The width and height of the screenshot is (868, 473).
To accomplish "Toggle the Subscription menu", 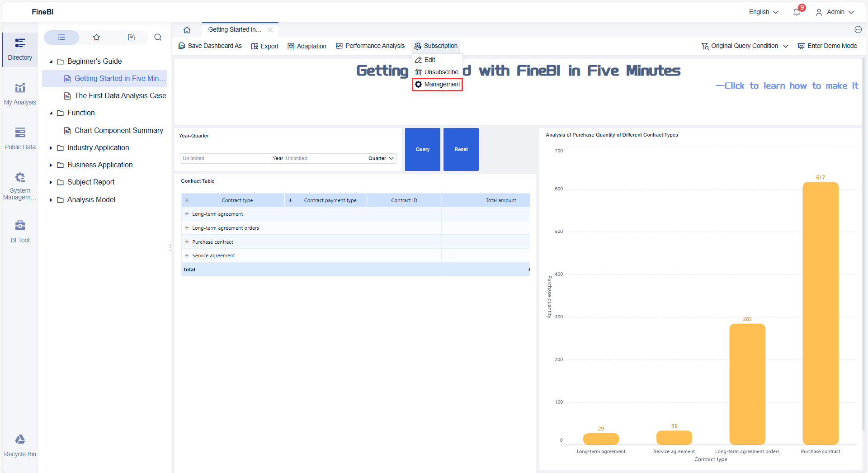I will click(436, 46).
